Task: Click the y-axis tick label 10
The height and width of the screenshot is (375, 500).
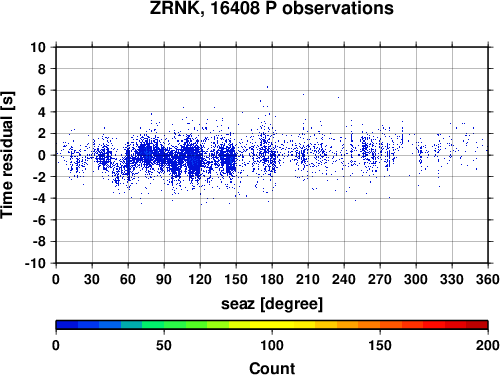Action: click(38, 47)
